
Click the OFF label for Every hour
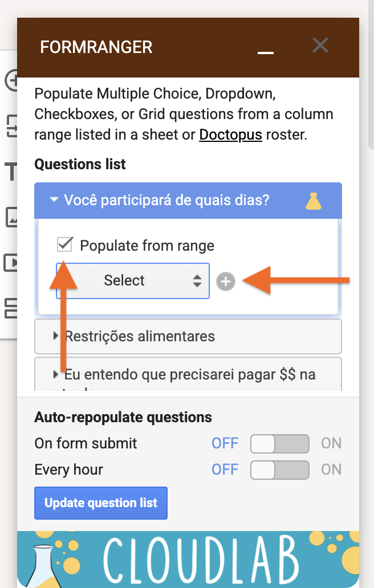pos(225,469)
